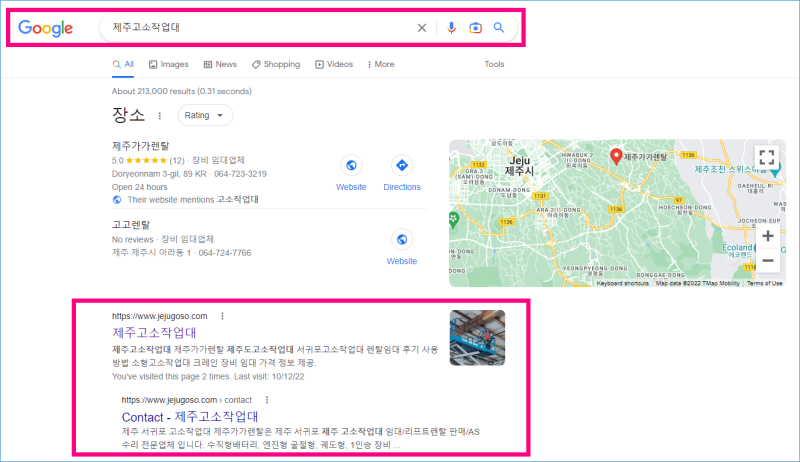800x462 pixels.
Task: Select the All tab
Action: pos(123,64)
